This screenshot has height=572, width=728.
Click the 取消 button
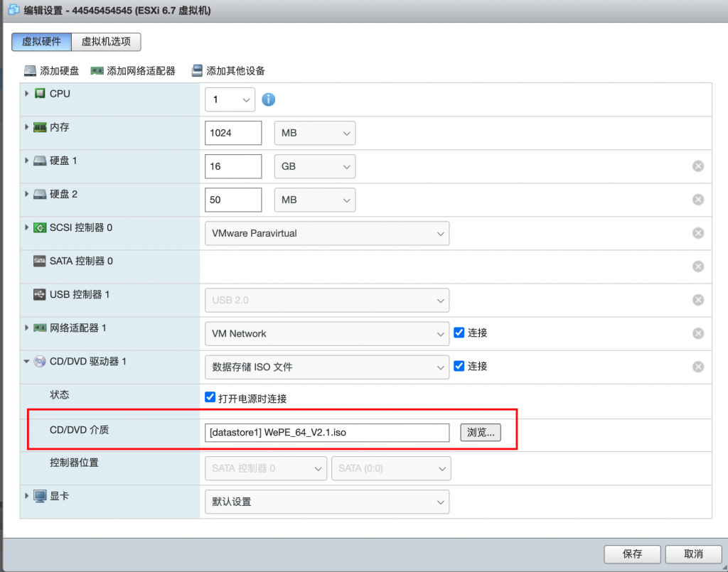click(693, 554)
